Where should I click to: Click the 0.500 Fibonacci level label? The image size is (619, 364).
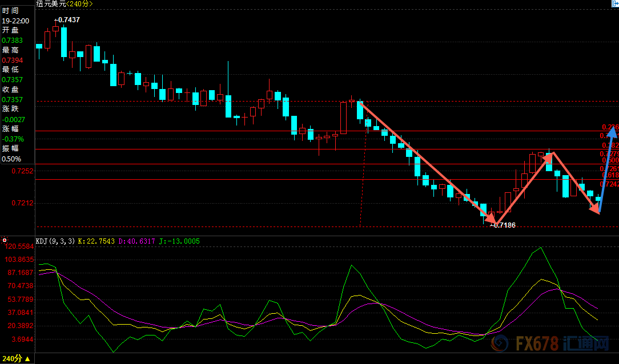point(610,161)
